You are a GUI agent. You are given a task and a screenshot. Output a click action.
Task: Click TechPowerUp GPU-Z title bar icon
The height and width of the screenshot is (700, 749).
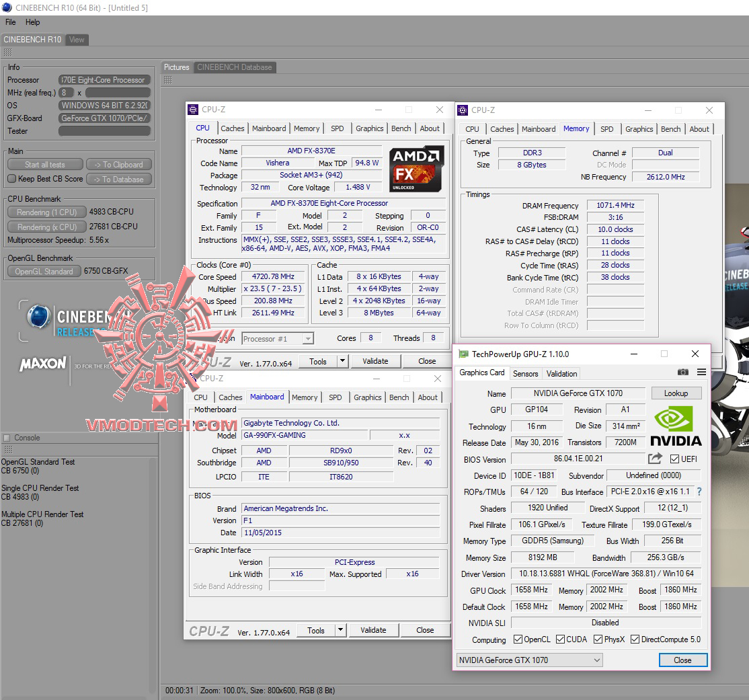click(463, 354)
